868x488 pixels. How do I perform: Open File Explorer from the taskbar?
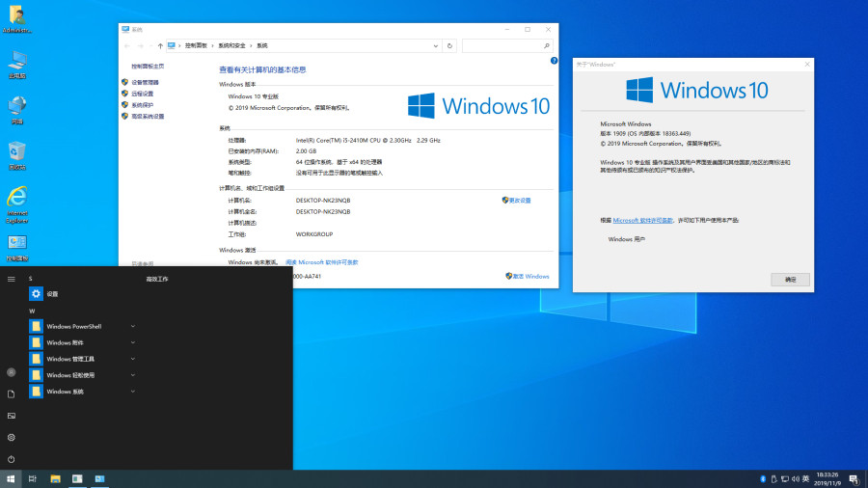tap(55, 478)
